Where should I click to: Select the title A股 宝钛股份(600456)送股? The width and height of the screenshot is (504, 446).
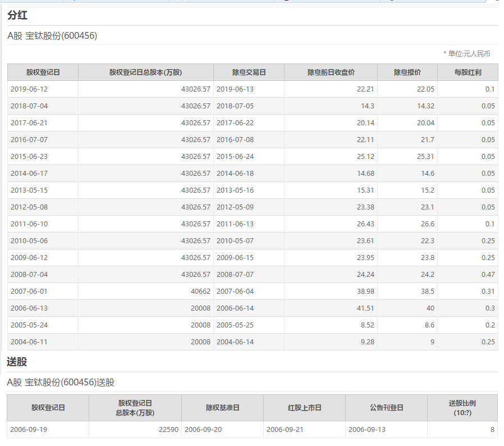pos(61,383)
